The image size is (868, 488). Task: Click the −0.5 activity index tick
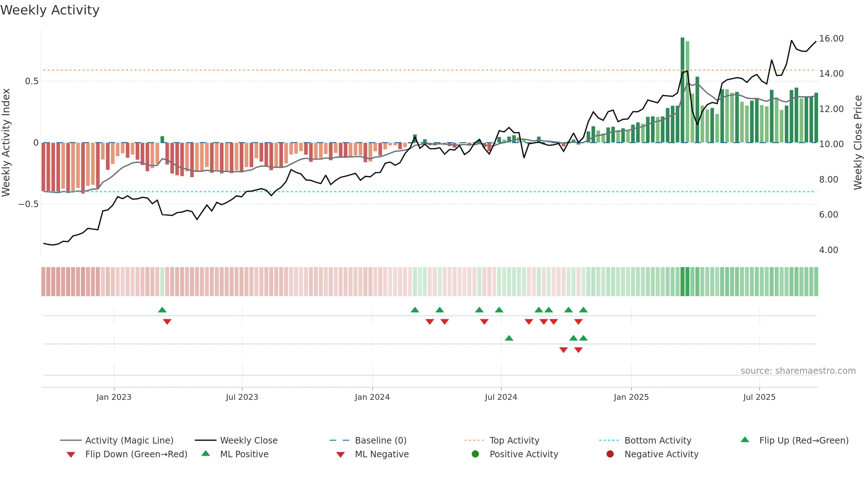click(x=29, y=204)
